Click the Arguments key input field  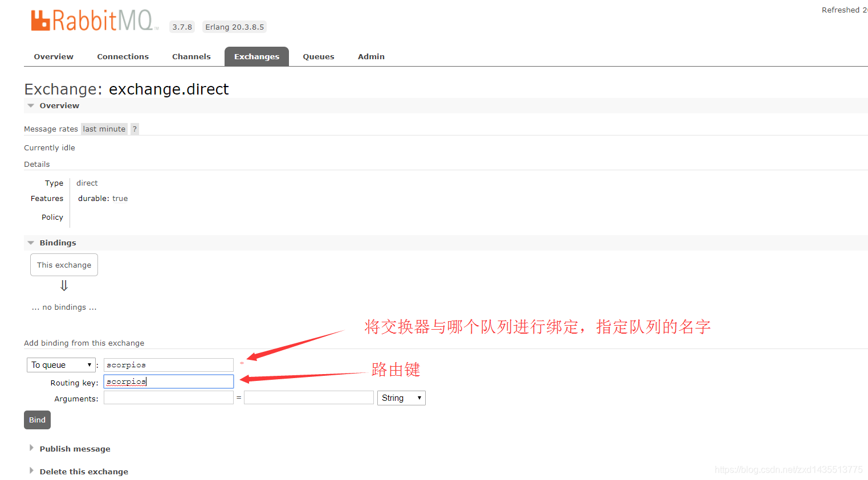coord(169,397)
